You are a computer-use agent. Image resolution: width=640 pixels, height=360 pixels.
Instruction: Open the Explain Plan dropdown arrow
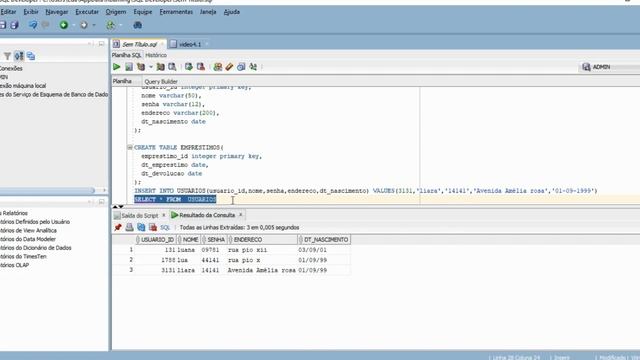(151, 67)
